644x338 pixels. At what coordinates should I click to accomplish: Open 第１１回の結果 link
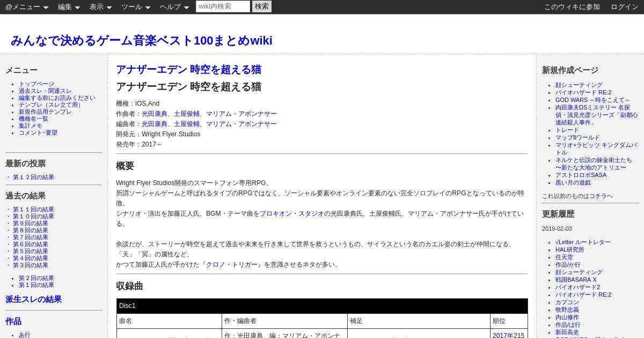[33, 210]
